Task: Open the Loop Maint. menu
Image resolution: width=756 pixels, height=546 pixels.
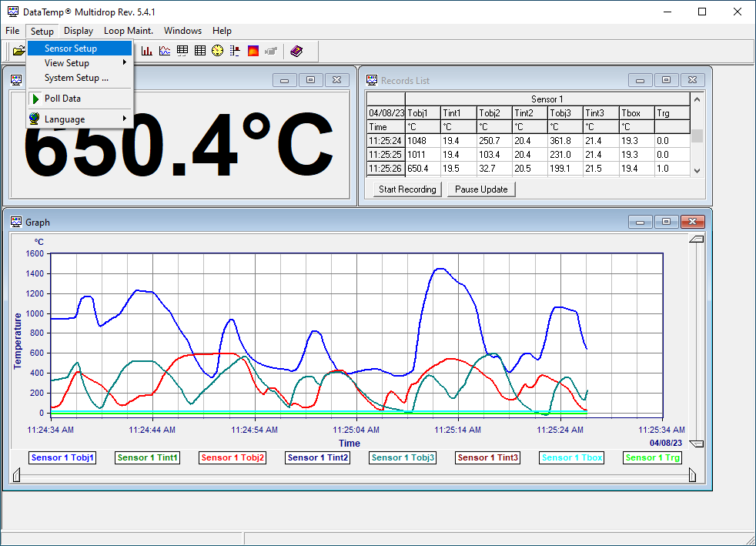Action: (x=129, y=31)
